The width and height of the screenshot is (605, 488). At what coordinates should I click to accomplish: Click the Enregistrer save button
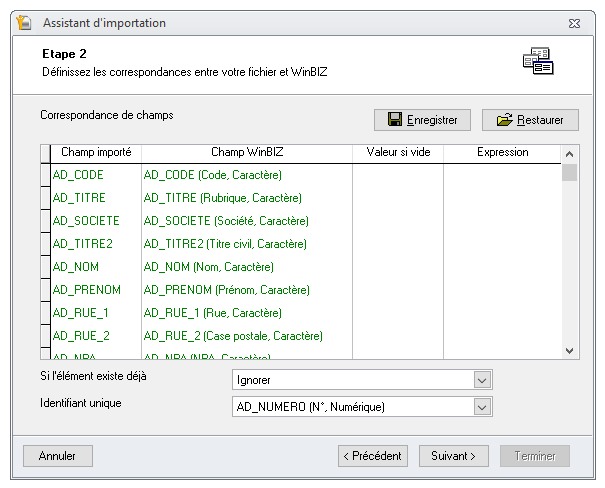pos(422,120)
